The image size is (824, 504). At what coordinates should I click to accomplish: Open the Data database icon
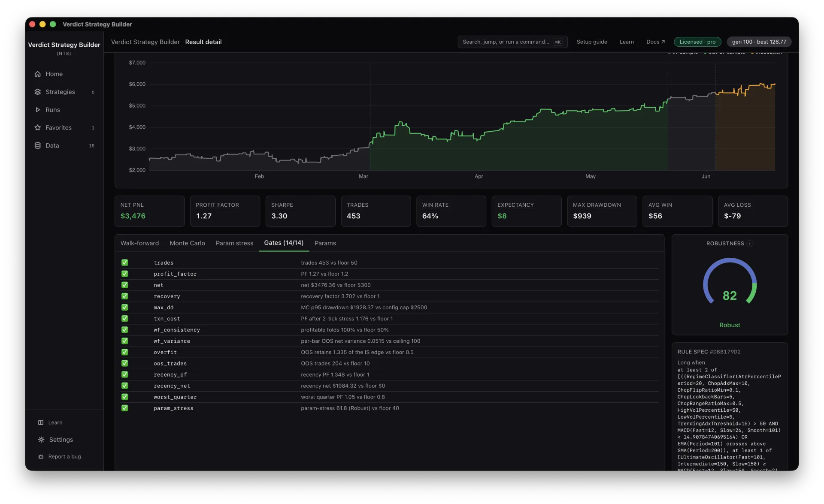[x=38, y=146]
